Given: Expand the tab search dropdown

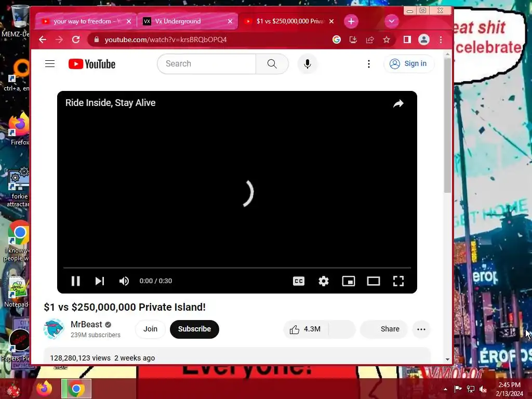Looking at the screenshot, I should [x=392, y=21].
